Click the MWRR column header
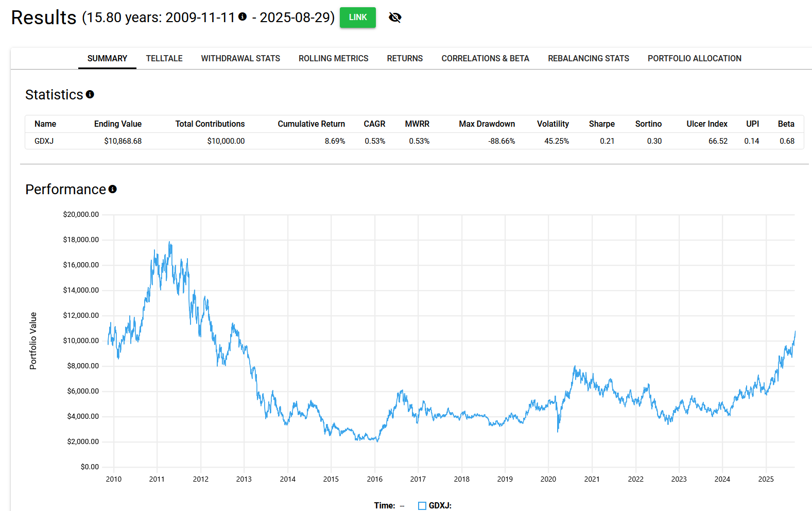812x511 pixels. [417, 124]
